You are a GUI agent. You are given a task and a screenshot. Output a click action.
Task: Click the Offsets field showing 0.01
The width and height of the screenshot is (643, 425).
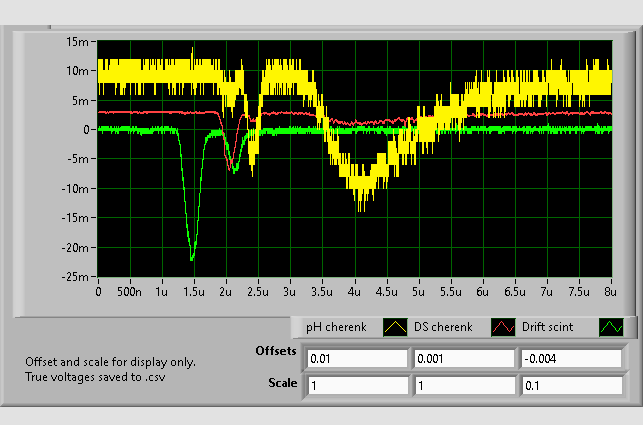click(x=357, y=358)
